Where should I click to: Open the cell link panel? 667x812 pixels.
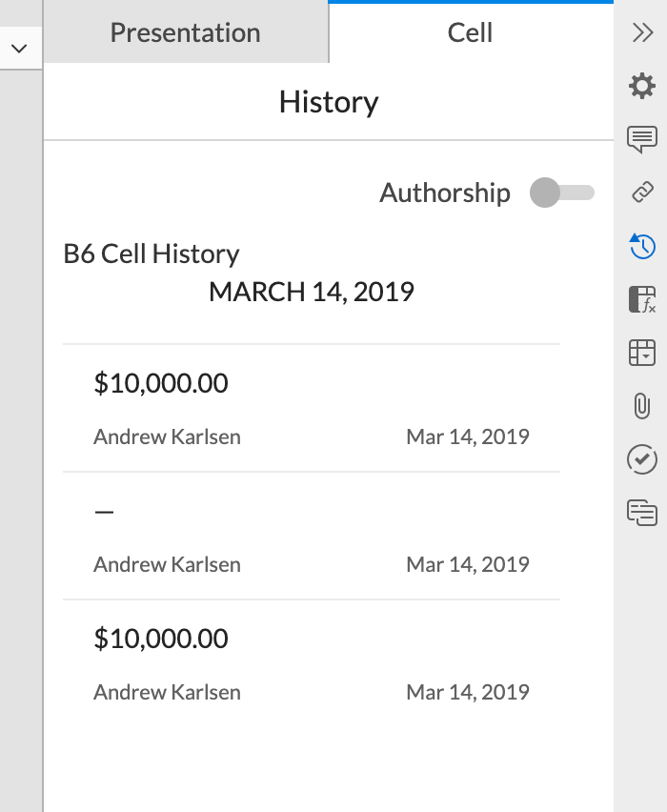642,193
